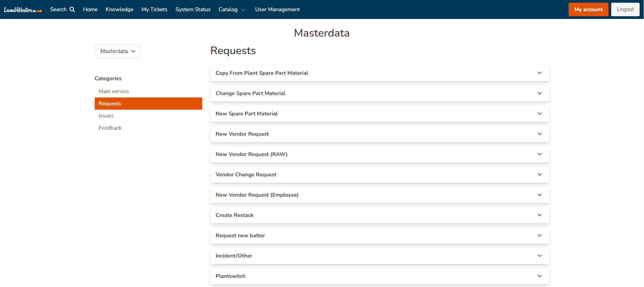Click the Incident/Other title
This screenshot has height=287, width=644.
tap(234, 256)
